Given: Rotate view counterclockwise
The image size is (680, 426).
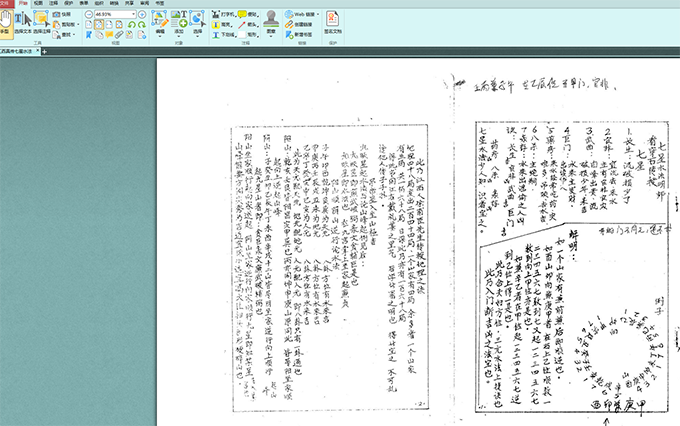Looking at the screenshot, I should pyautogui.click(x=131, y=25).
